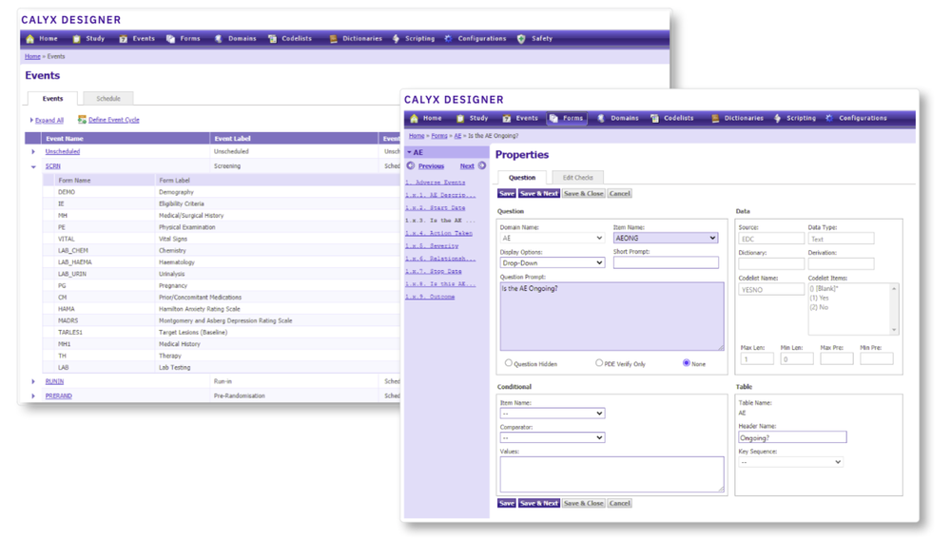
Task: Click Domains icon in Properties window navbar
Action: [601, 118]
